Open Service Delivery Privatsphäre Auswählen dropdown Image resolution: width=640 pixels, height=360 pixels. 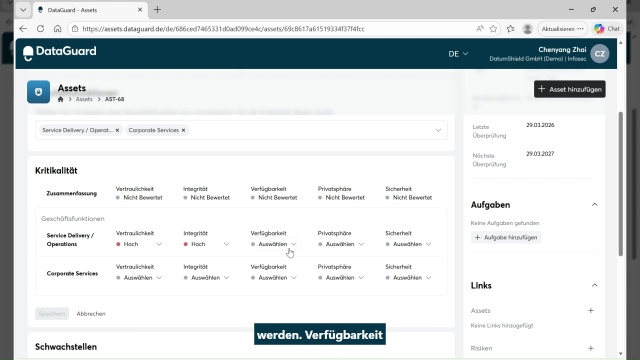click(x=341, y=244)
